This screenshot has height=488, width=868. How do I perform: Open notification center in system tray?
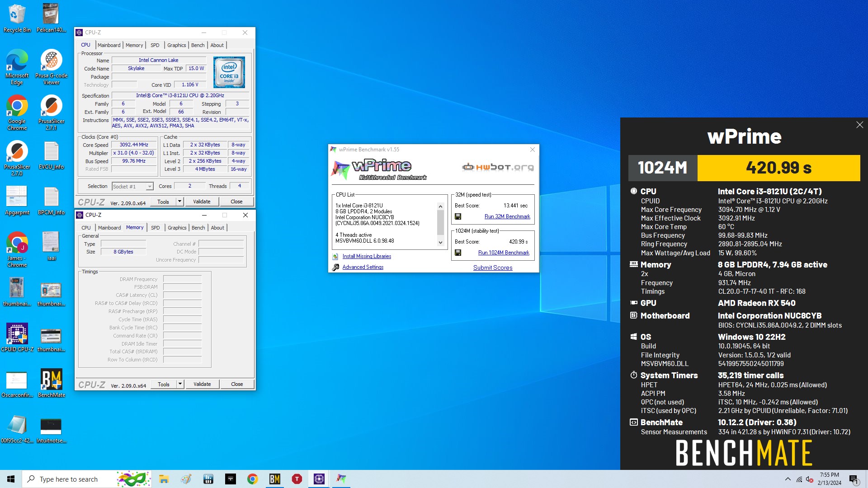[x=854, y=479]
